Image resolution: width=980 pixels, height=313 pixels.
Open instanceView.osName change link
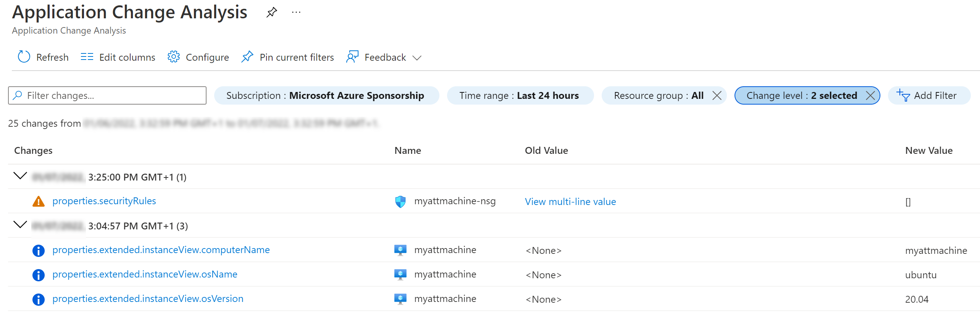pyautogui.click(x=145, y=274)
